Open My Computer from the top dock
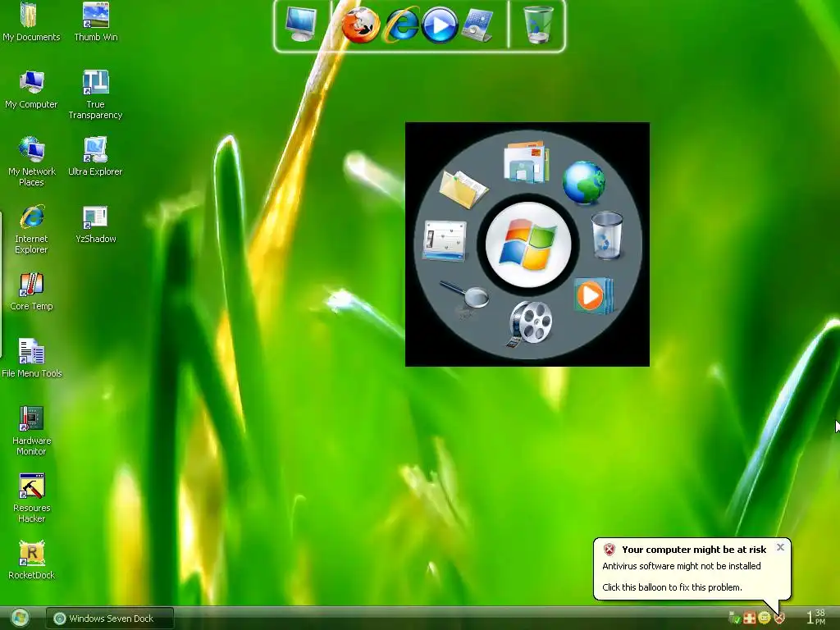Viewport: 840px width, 630px height. pyautogui.click(x=300, y=24)
